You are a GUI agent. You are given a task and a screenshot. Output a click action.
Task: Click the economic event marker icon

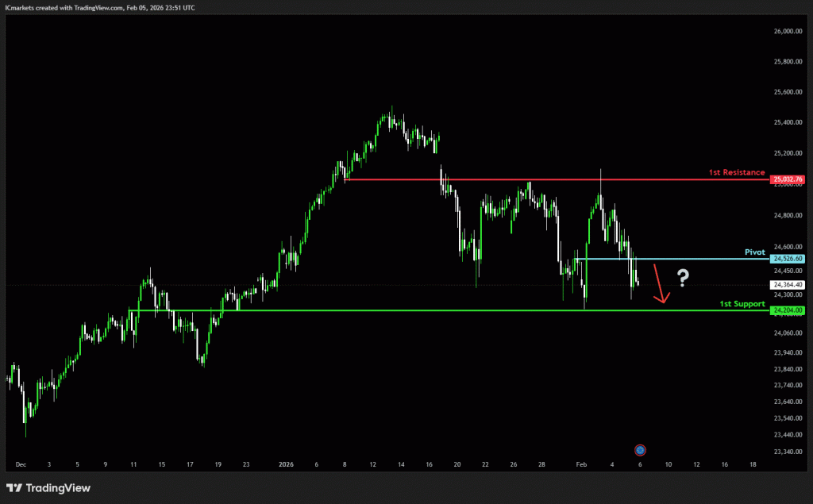[640, 449]
